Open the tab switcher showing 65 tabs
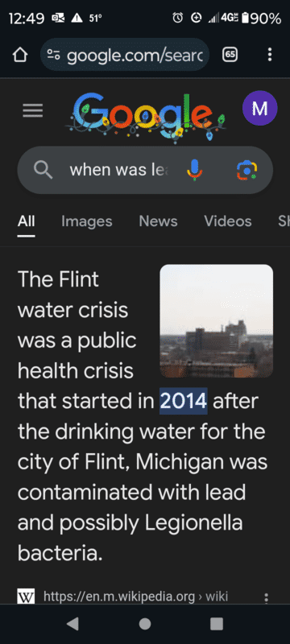This screenshot has height=644, width=290. (230, 54)
